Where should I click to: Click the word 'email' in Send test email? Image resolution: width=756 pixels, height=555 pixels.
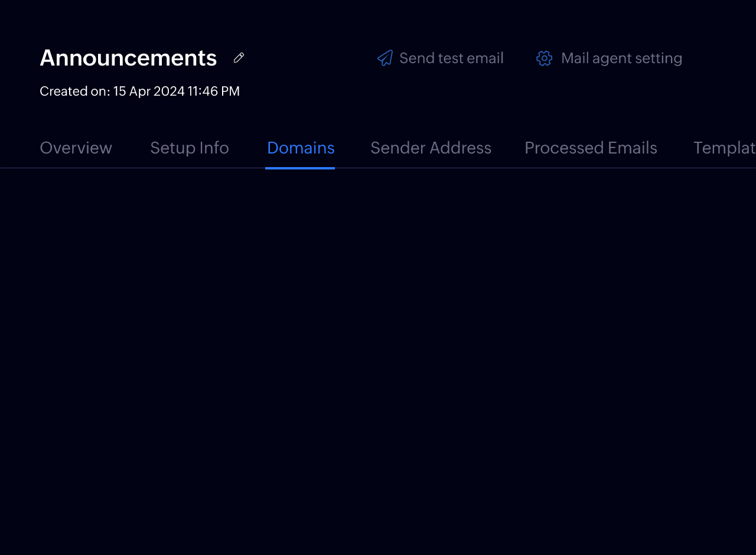484,58
